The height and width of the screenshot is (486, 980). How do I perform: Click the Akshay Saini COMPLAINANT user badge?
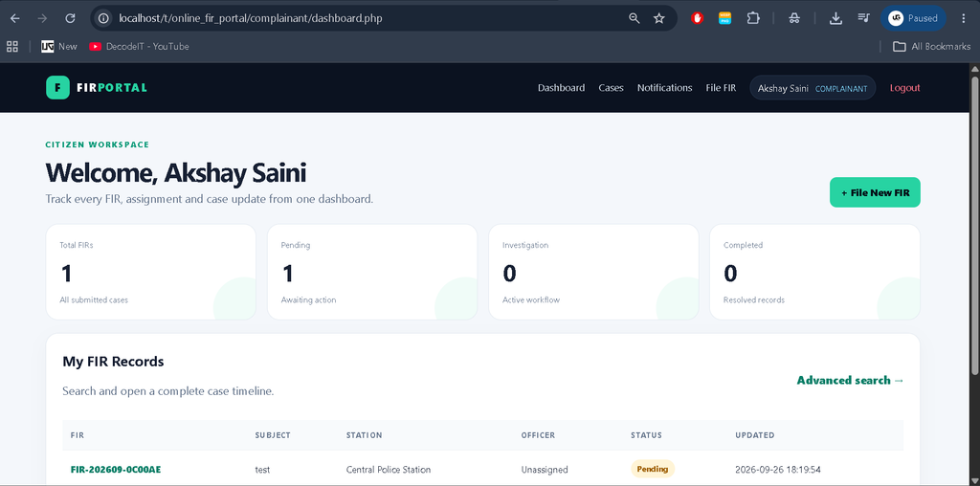click(x=813, y=88)
